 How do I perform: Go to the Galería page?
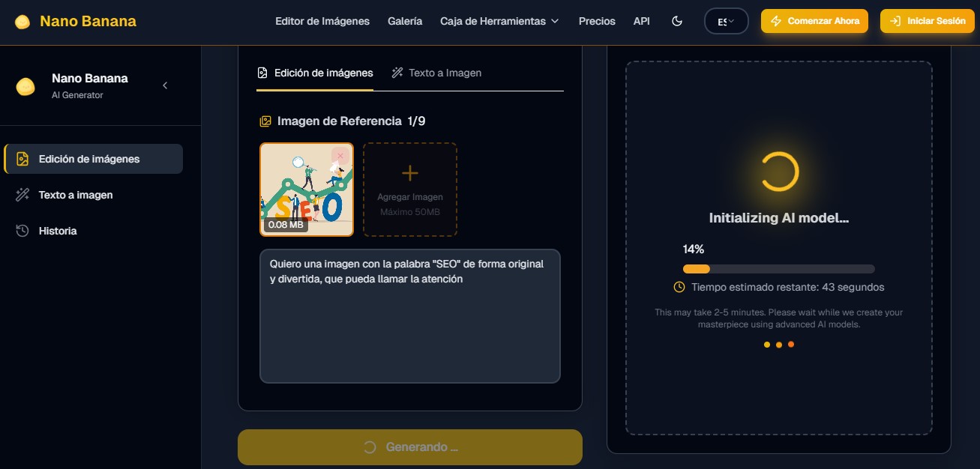tap(405, 22)
